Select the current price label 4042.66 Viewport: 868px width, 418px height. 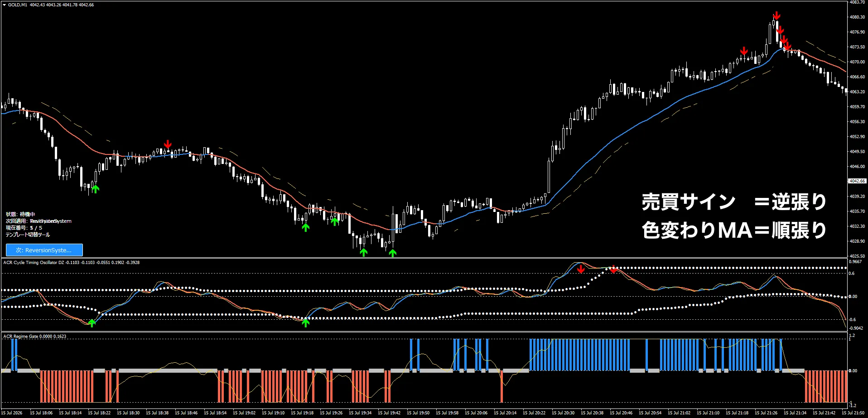[857, 181]
